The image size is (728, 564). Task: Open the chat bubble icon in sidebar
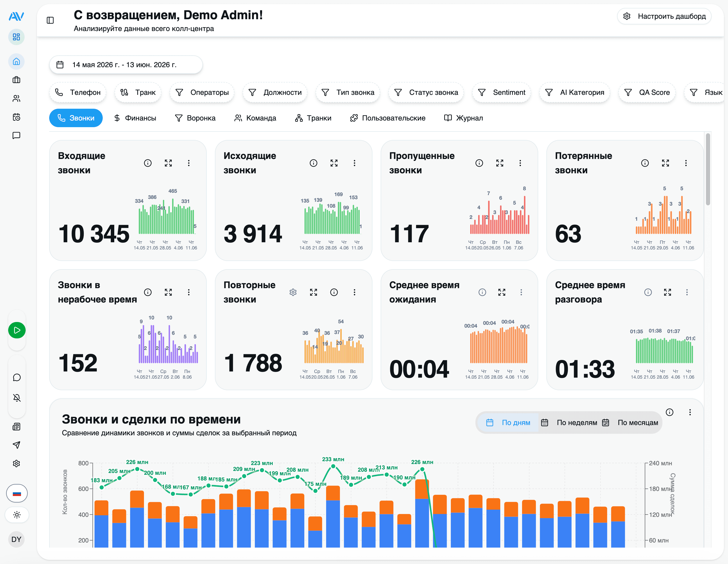point(17,378)
